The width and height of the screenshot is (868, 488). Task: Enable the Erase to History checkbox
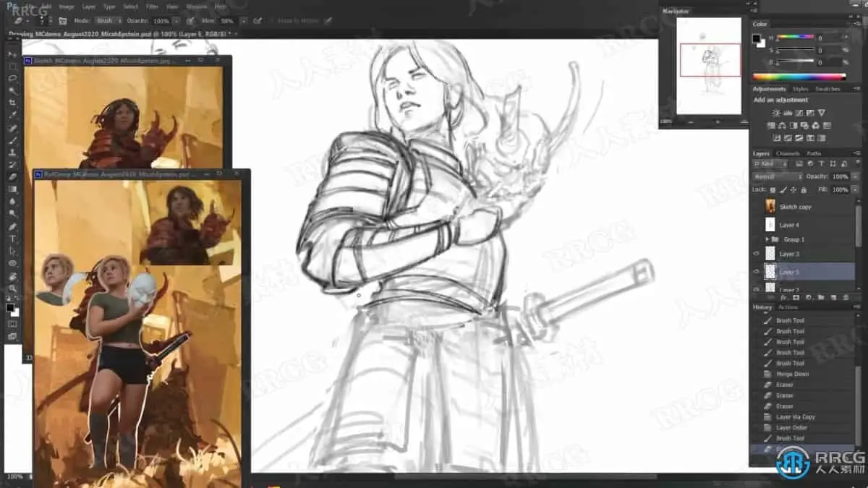pyautogui.click(x=273, y=21)
